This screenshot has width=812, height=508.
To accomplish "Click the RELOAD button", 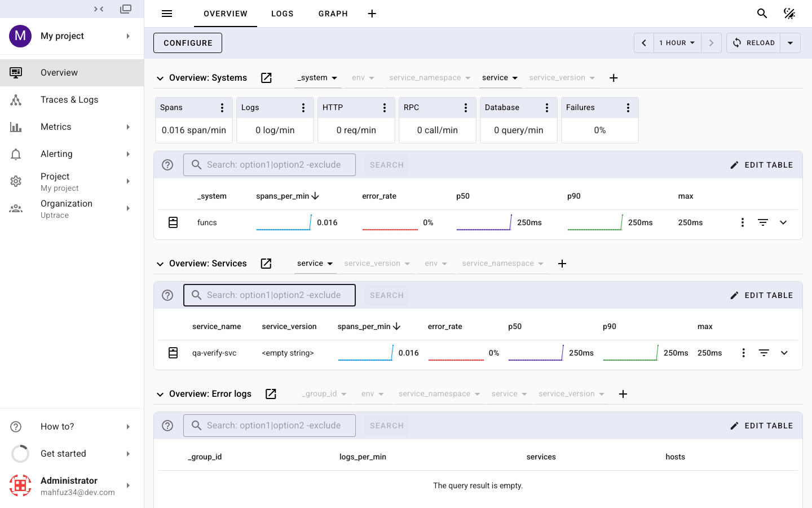I will coord(754,43).
